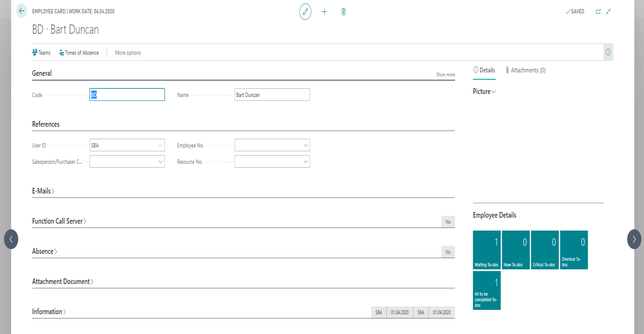Create a new employee using the plus icon
The height and width of the screenshot is (334, 644).
[x=324, y=12]
